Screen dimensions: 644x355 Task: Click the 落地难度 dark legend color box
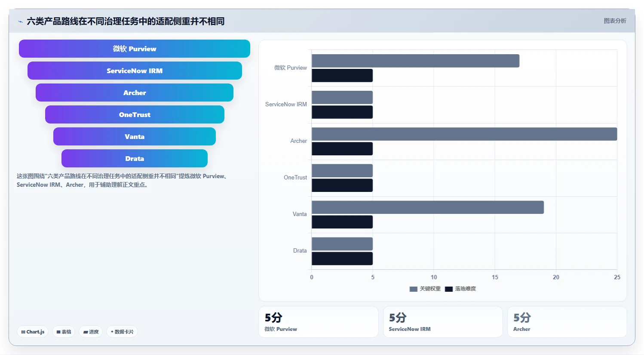click(x=449, y=289)
